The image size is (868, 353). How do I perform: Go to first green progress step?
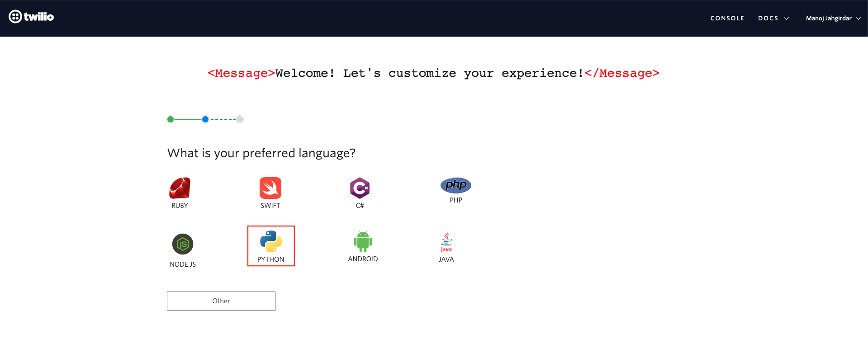tap(171, 119)
